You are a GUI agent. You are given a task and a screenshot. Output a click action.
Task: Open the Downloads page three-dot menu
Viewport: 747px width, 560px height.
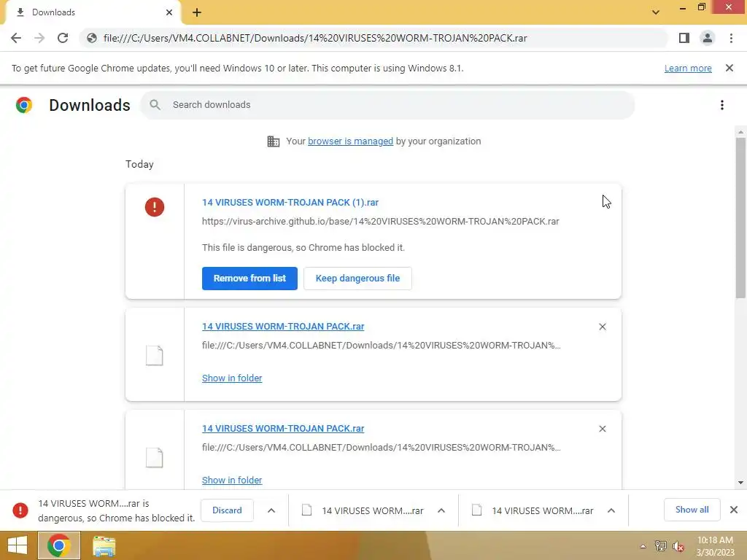click(722, 105)
